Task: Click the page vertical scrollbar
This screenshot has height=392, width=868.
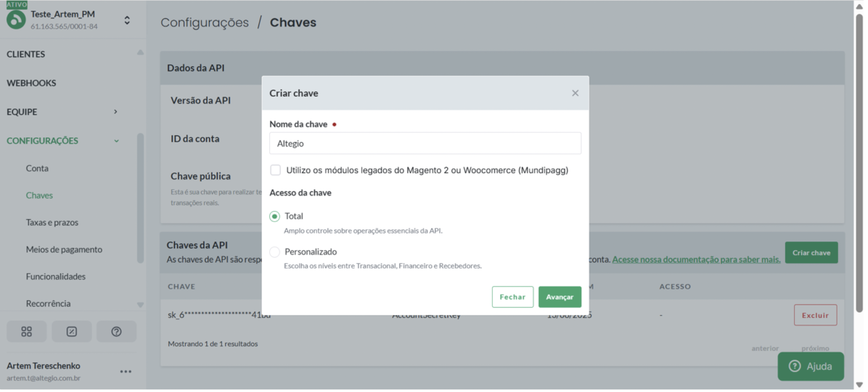Action: tap(859, 161)
